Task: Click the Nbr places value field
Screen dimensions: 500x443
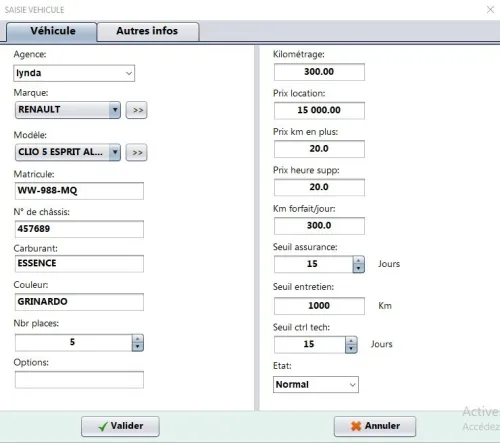Action: pyautogui.click(x=74, y=343)
